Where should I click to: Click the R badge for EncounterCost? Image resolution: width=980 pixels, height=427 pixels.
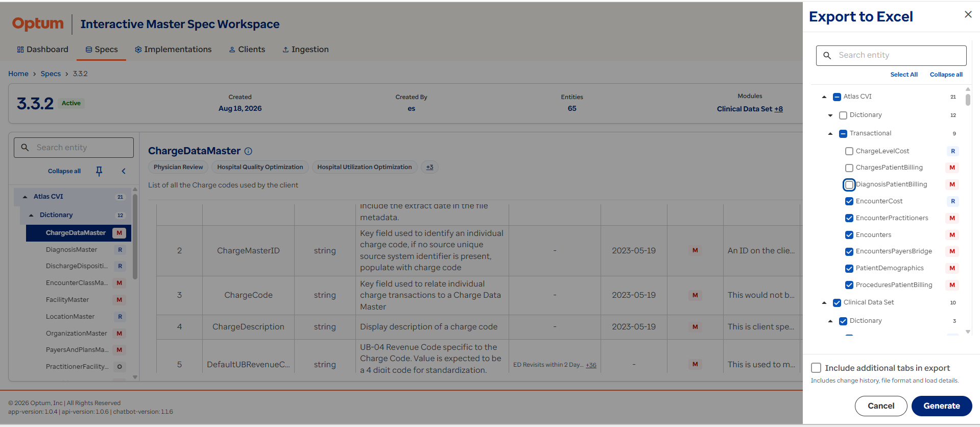(952, 201)
